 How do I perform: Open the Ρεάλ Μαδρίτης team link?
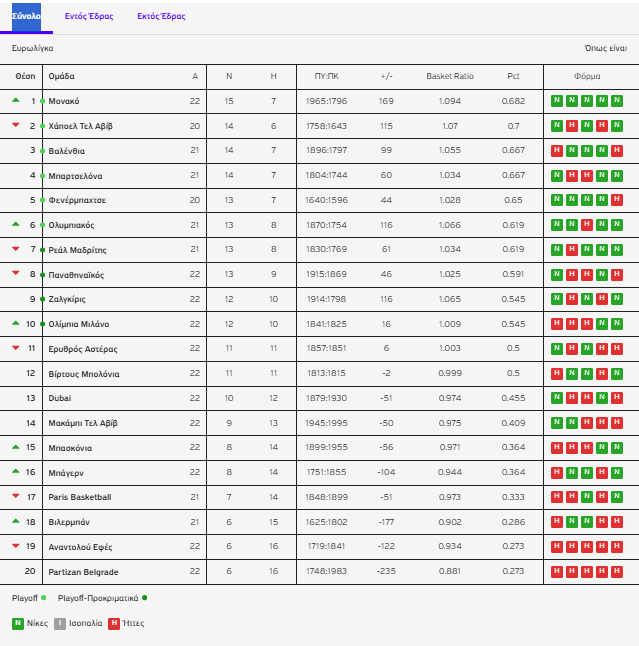[x=77, y=249]
